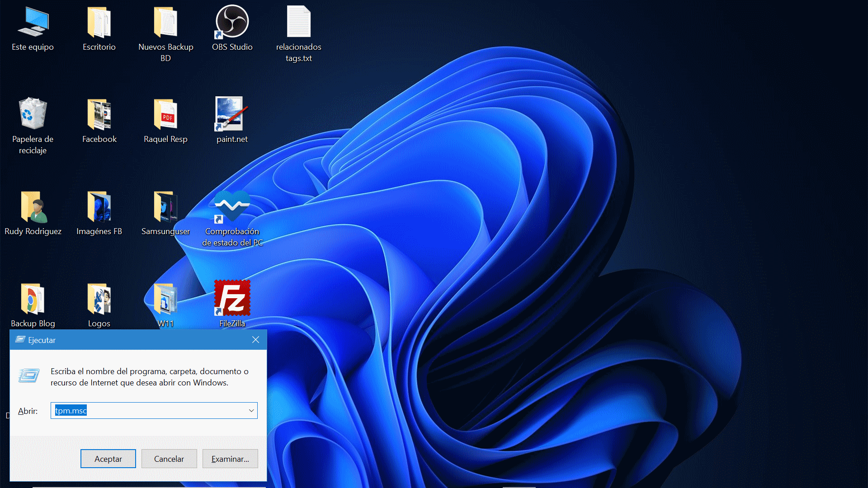Click the Ejecutar title bar icon

(x=20, y=339)
